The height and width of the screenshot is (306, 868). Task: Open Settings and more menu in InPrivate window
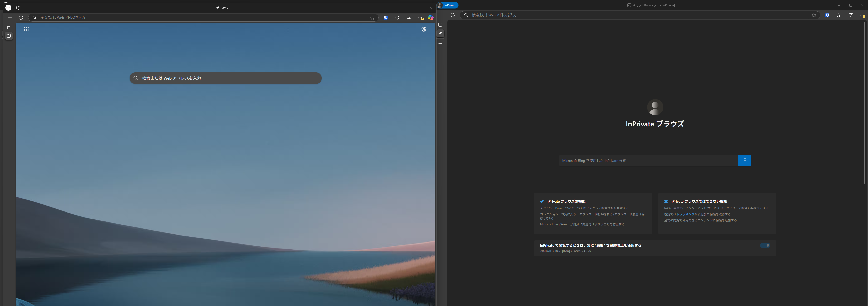tap(863, 15)
